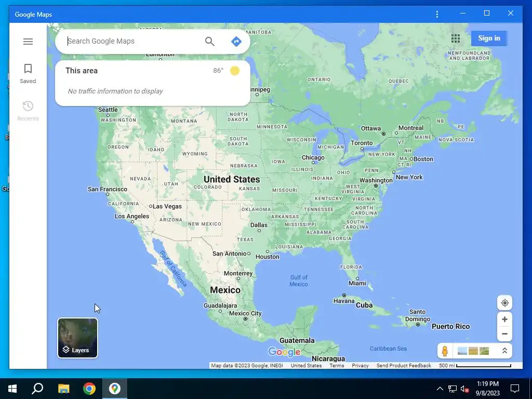
Task: Click the yellow sun weather icon
Action: click(x=235, y=71)
